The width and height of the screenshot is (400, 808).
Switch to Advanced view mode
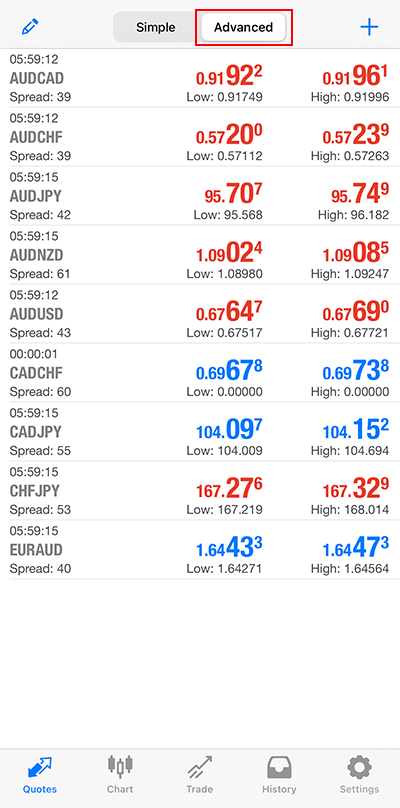pyautogui.click(x=243, y=27)
